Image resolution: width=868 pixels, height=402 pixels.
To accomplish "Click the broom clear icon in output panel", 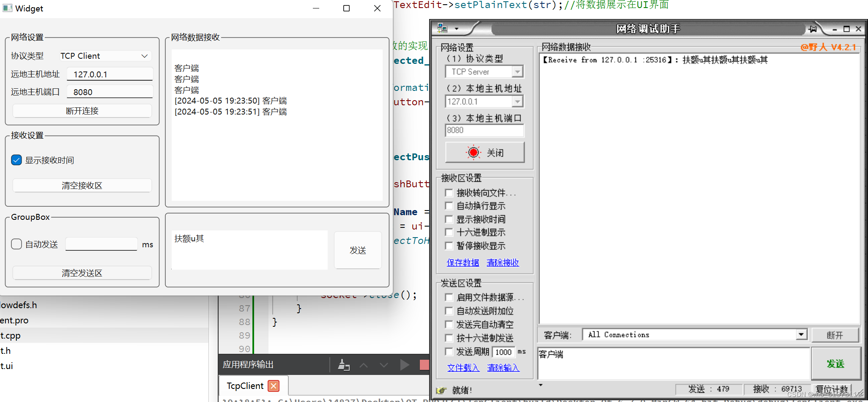I will [344, 365].
